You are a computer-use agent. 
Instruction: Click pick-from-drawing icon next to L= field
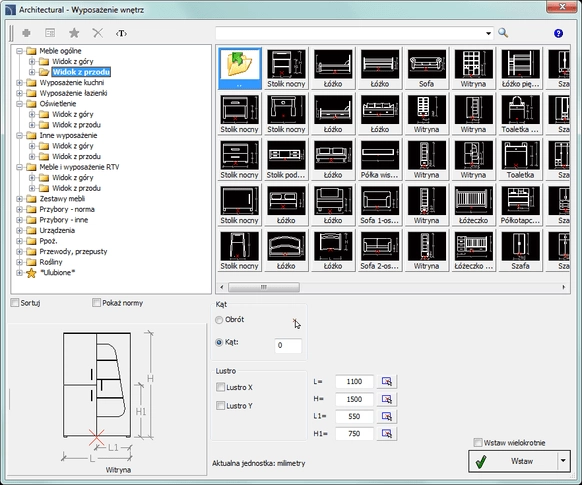point(387,381)
